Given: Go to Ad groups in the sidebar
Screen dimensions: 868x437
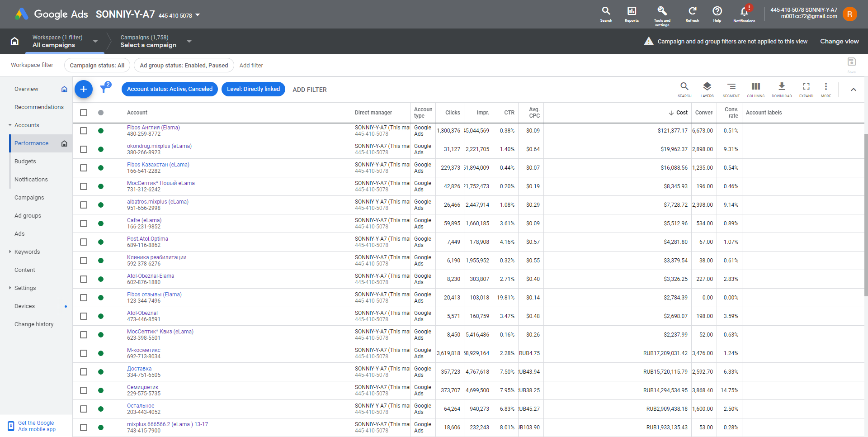Looking at the screenshot, I should (28, 216).
